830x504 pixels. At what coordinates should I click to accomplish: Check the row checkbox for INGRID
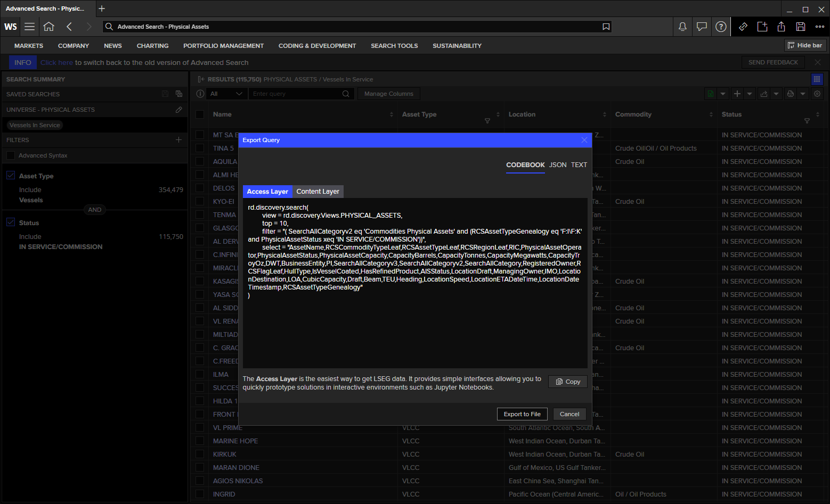200,494
